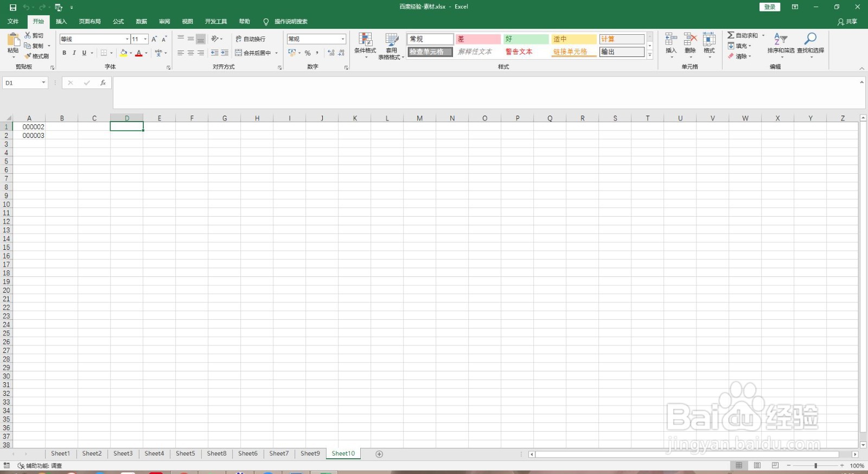
Task: Click the Fill (填充) button
Action: point(739,46)
